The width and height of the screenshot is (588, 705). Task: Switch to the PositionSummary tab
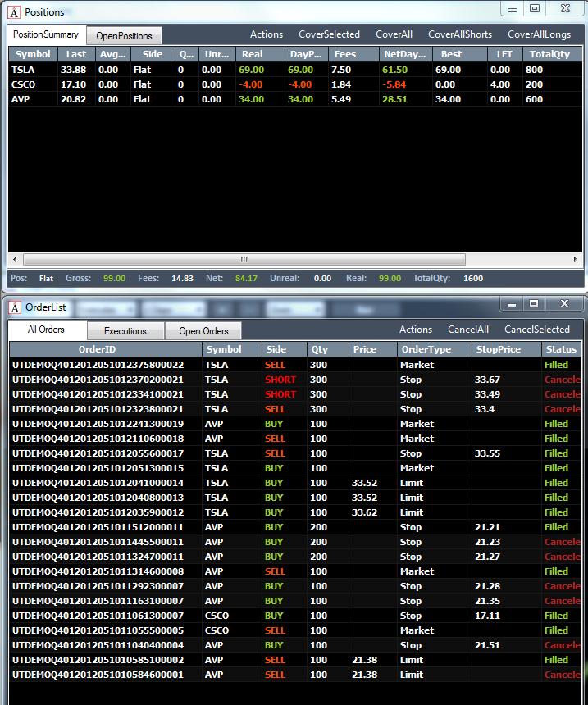pos(46,34)
